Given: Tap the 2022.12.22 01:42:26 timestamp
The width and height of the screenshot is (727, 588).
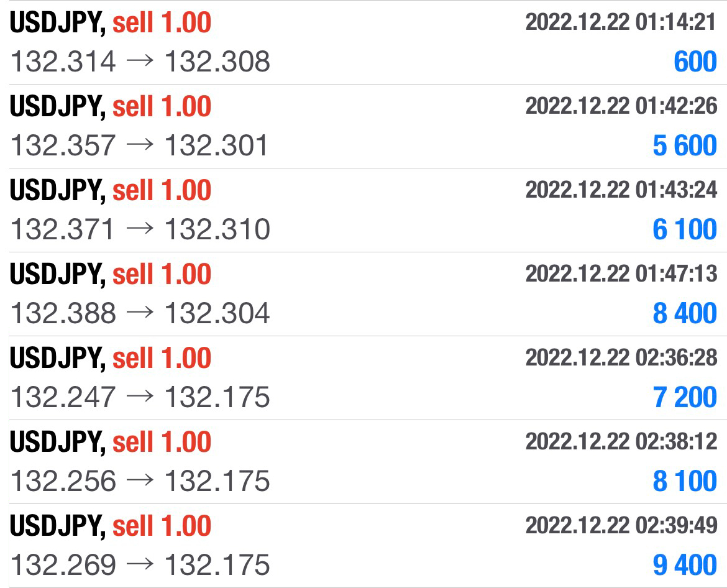Looking at the screenshot, I should [621, 106].
